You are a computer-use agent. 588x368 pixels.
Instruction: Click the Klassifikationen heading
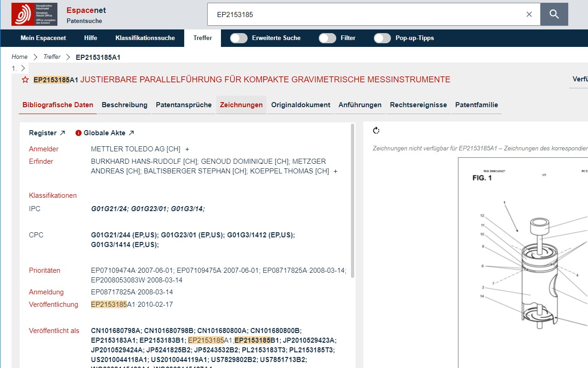tap(53, 195)
